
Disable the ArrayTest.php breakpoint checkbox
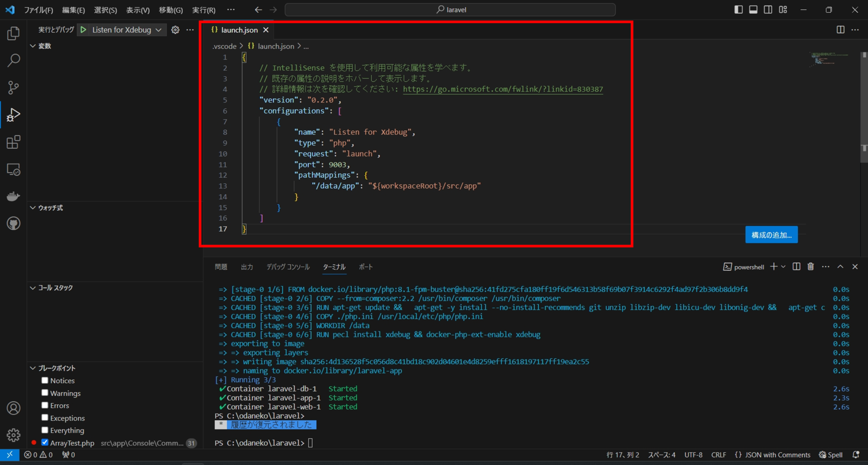(x=45, y=443)
